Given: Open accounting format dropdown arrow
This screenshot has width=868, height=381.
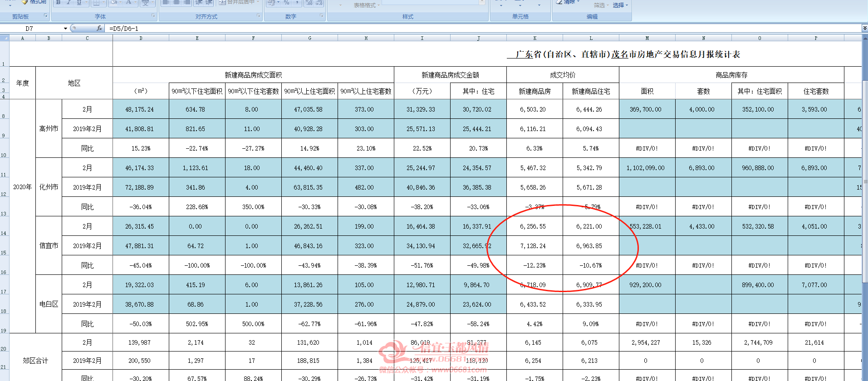Looking at the screenshot, I should 278,2.
